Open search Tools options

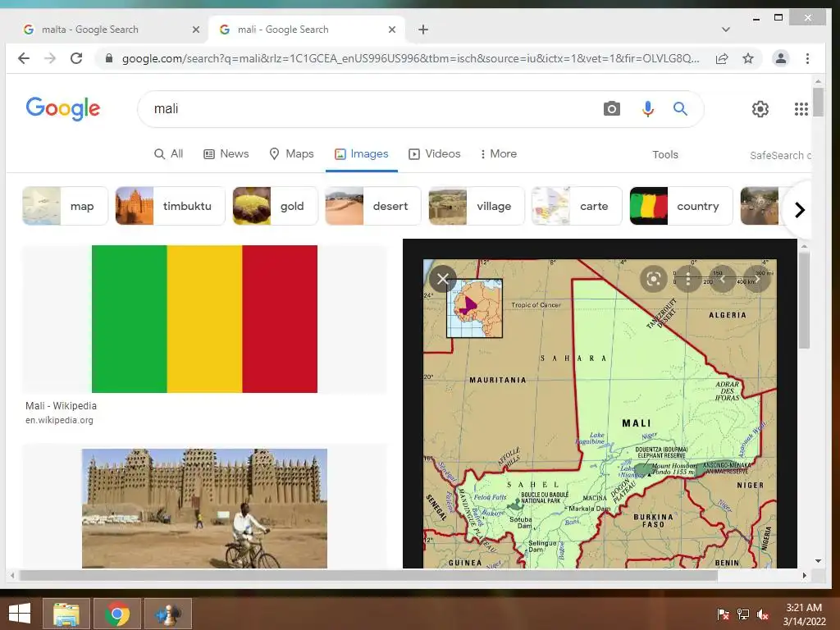point(664,154)
